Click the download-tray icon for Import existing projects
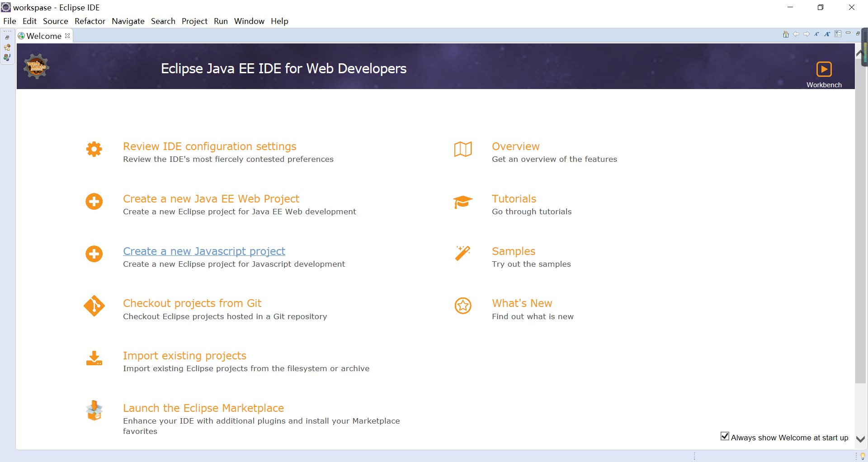Image resolution: width=868 pixels, height=462 pixels. point(94,358)
